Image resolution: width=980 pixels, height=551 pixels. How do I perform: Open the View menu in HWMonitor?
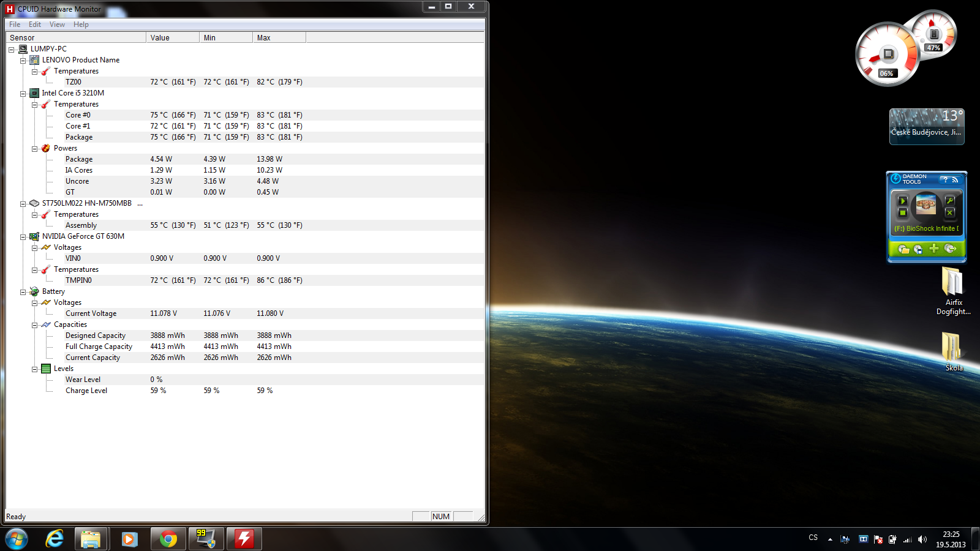(x=57, y=24)
